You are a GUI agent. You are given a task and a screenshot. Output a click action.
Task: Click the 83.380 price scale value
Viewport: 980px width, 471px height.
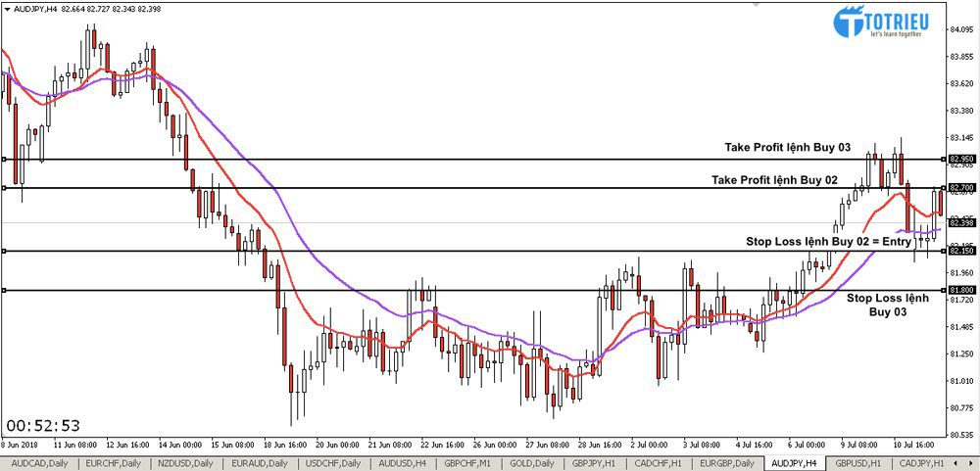click(962, 111)
